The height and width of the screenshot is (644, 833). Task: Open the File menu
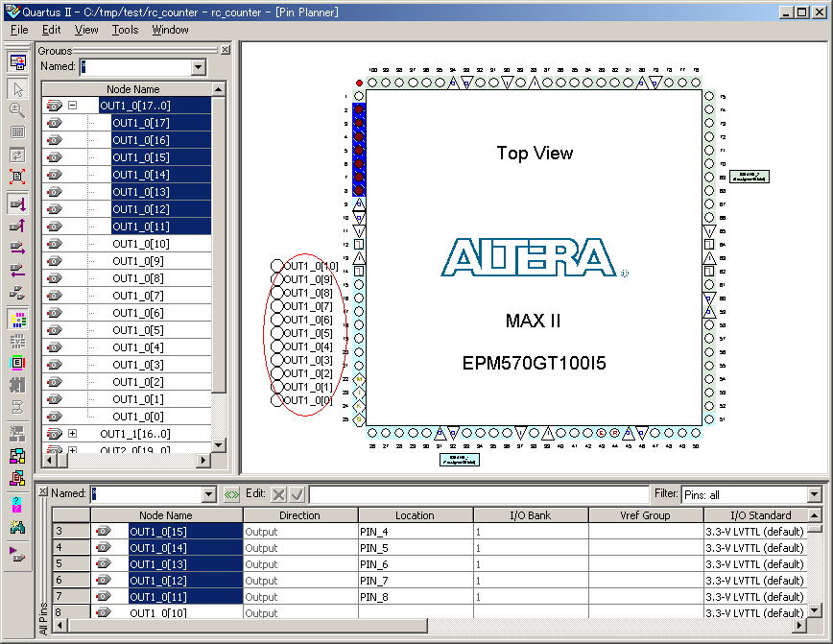tap(19, 30)
